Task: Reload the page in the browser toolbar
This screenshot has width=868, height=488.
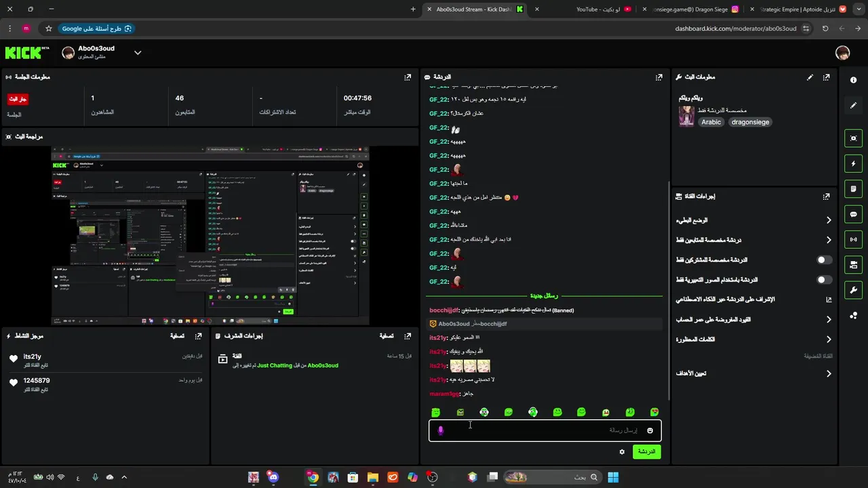Action: [x=825, y=28]
